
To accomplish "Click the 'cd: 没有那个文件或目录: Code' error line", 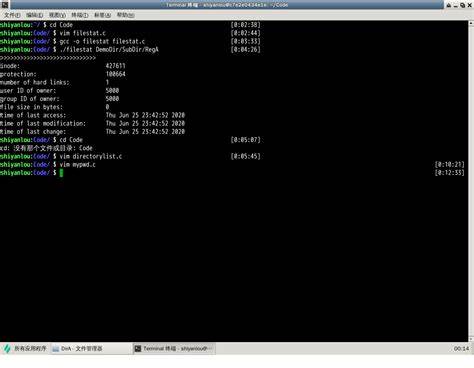I will click(x=46, y=148).
